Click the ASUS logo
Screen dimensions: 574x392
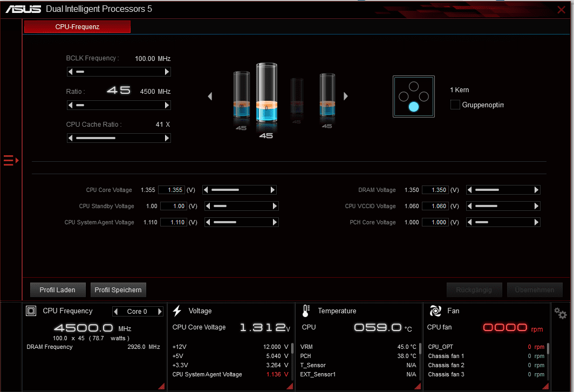tap(23, 9)
